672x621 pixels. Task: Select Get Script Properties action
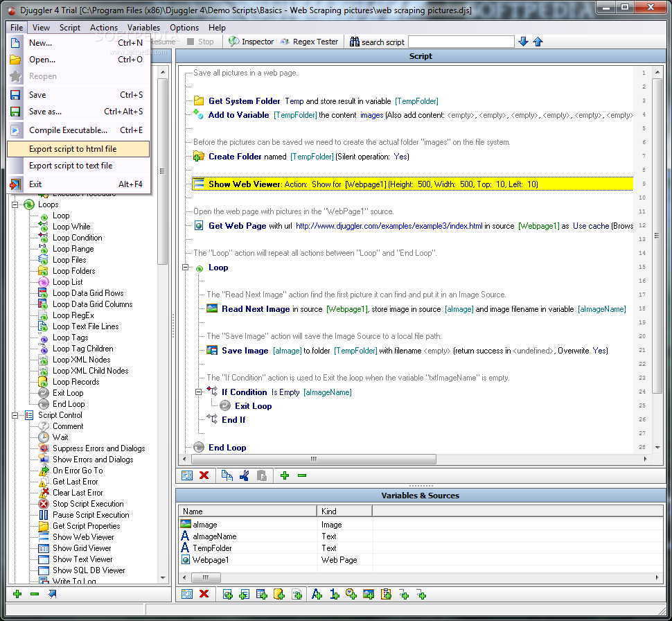tap(86, 526)
